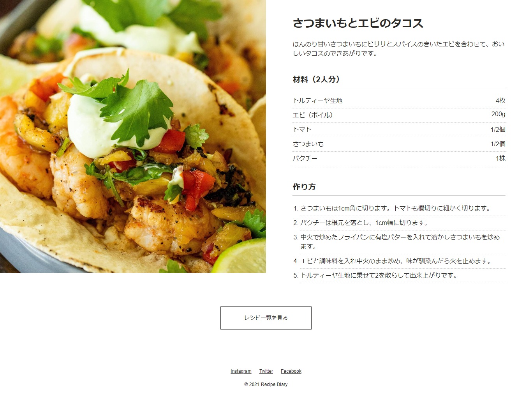The width and height of the screenshot is (532, 395).
Task: Click the recipe title さつまいもとエビのタコス
Action: coord(358,23)
